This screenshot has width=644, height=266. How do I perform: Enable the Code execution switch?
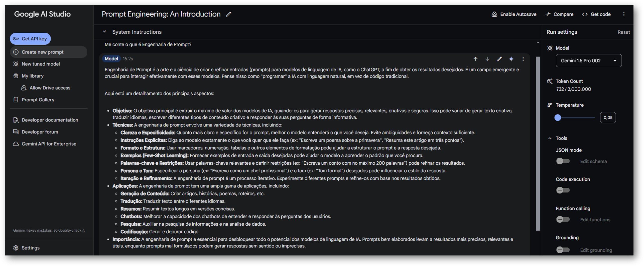[x=563, y=190]
